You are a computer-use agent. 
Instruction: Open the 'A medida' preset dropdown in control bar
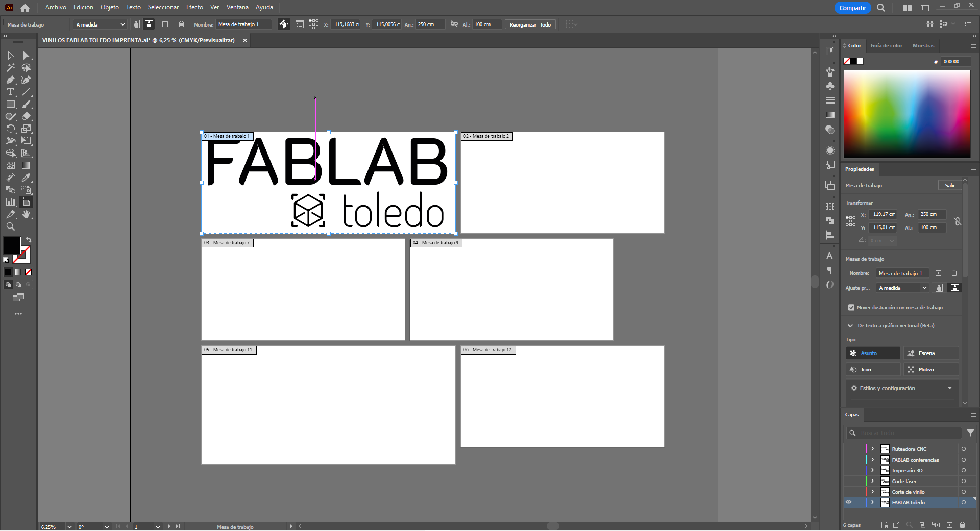pyautogui.click(x=100, y=24)
